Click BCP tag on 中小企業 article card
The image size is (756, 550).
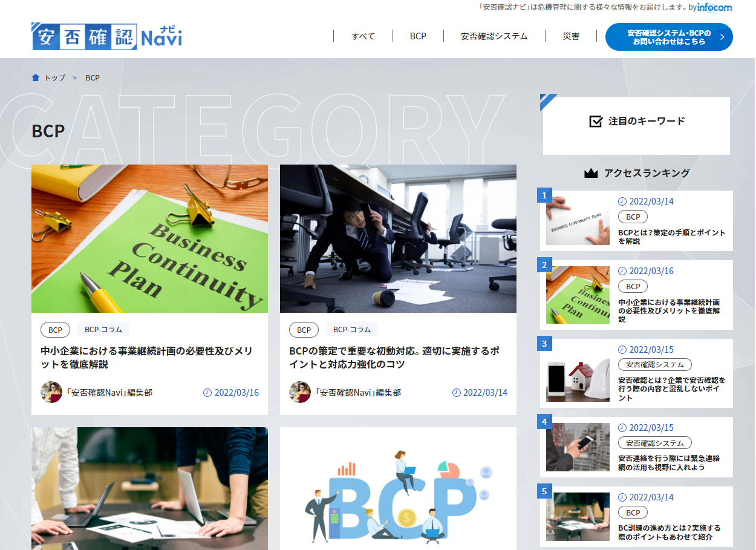[55, 330]
